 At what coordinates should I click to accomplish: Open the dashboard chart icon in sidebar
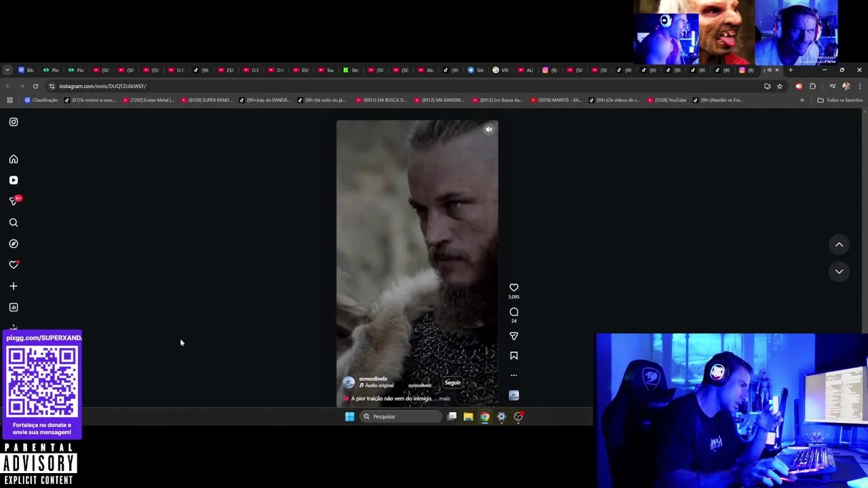[14, 307]
